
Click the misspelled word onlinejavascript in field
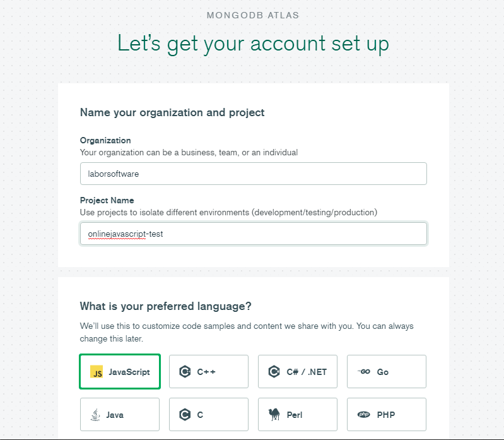(117, 234)
